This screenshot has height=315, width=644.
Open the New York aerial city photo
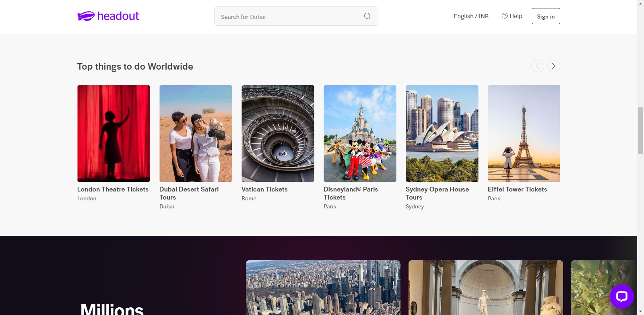pyautogui.click(x=323, y=287)
